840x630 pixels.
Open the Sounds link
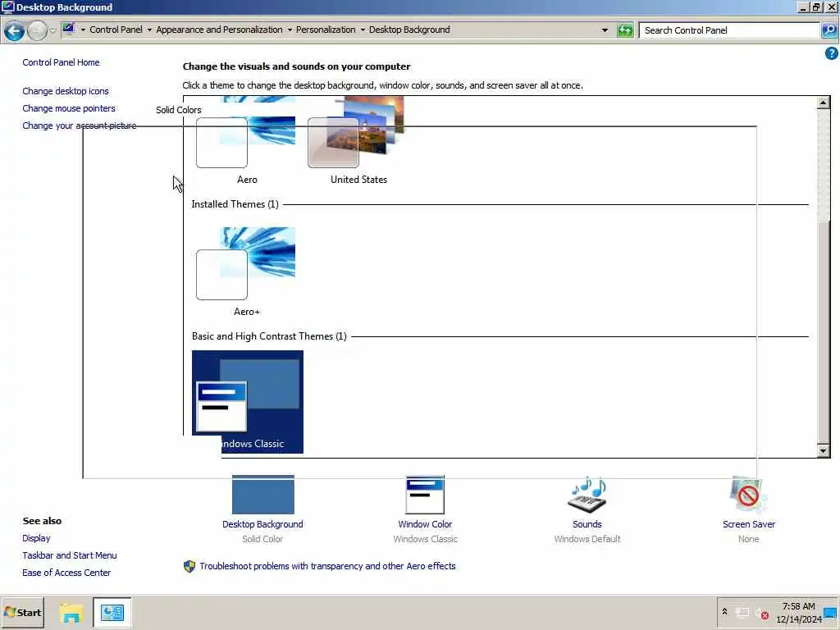pos(587,524)
